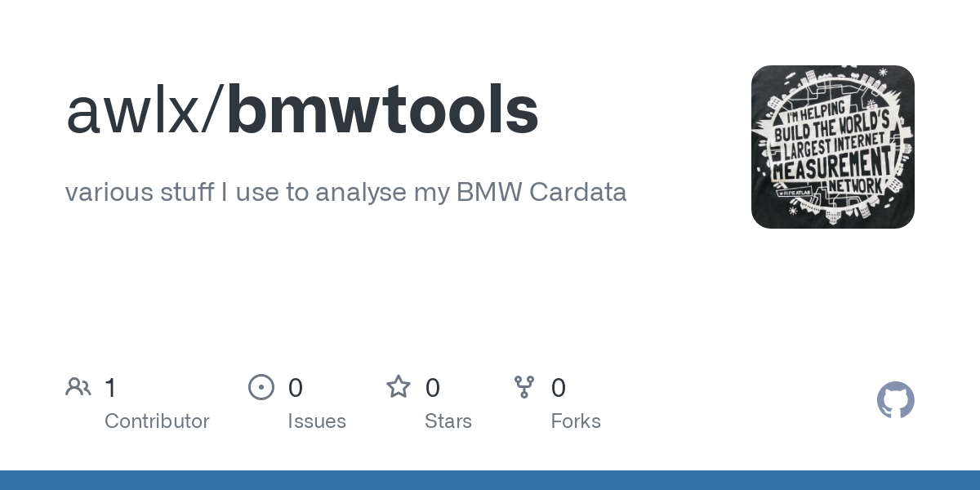Click the Stars label

[x=448, y=421]
